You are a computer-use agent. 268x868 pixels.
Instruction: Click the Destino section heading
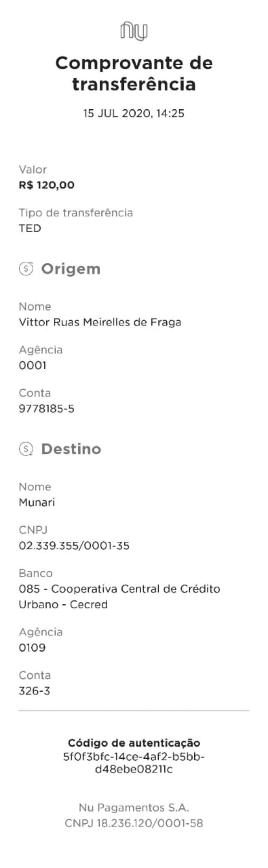pyautogui.click(x=71, y=449)
